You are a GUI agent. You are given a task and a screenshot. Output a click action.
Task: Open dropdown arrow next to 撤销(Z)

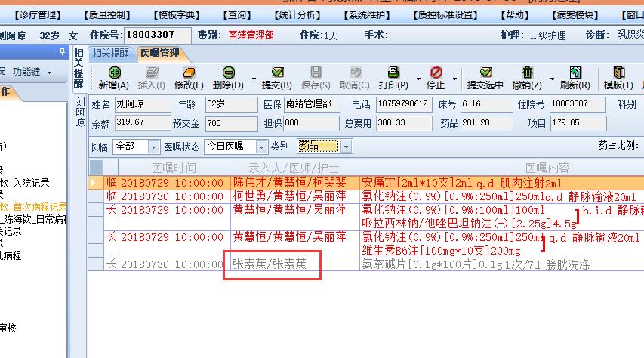point(552,78)
